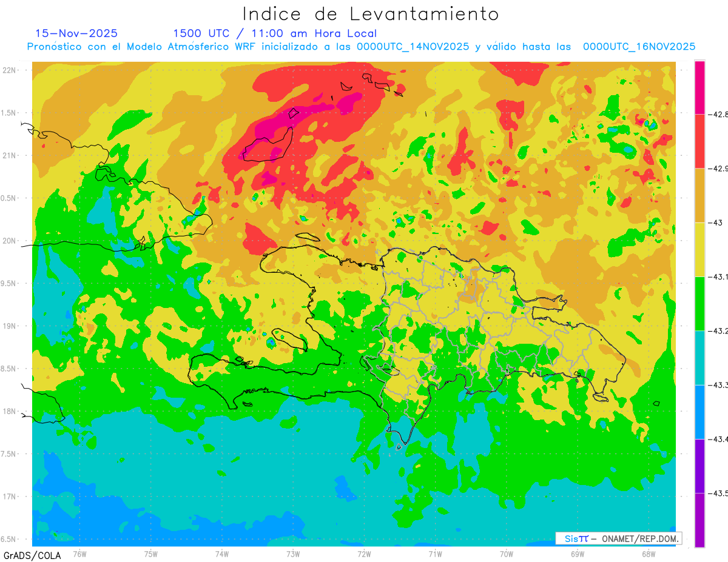
Task: Click the '-43.5' legend value
Action: [x=718, y=493]
